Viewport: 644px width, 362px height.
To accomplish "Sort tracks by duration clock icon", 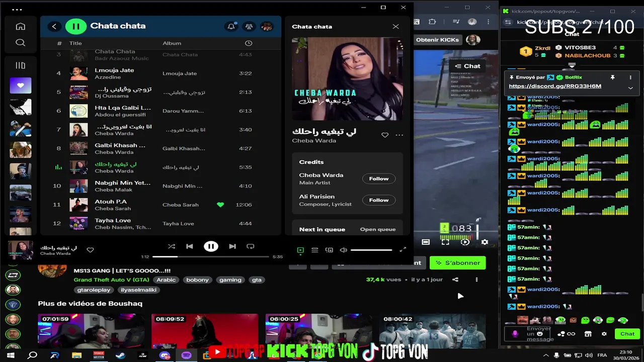I will (249, 43).
